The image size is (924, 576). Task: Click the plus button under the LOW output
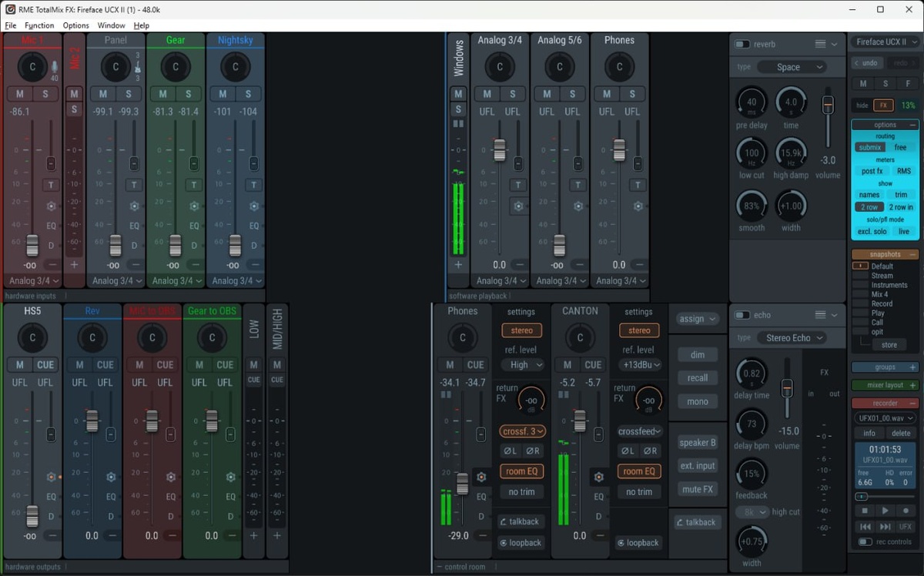pyautogui.click(x=253, y=535)
